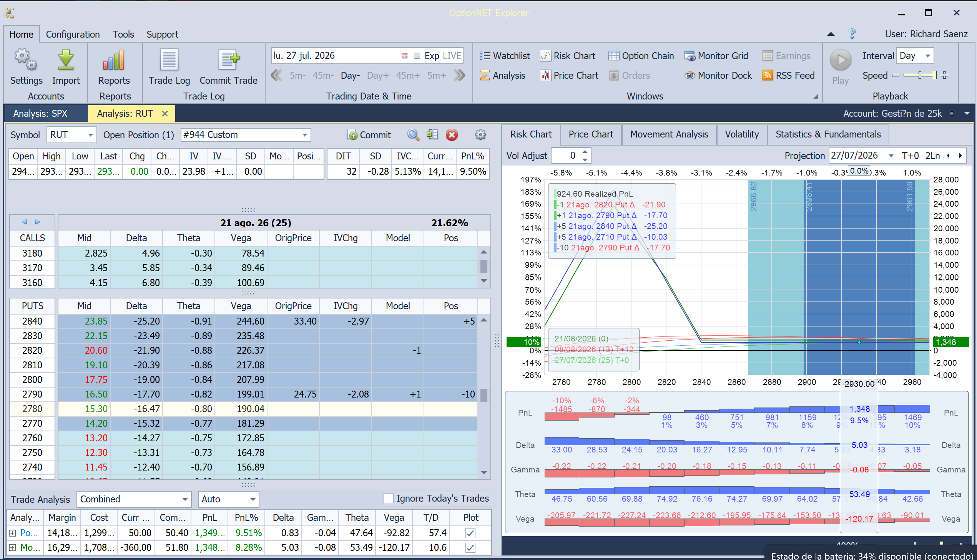Image resolution: width=977 pixels, height=560 pixels.
Task: Open the Support ribbon tab
Action: pyautogui.click(x=162, y=34)
